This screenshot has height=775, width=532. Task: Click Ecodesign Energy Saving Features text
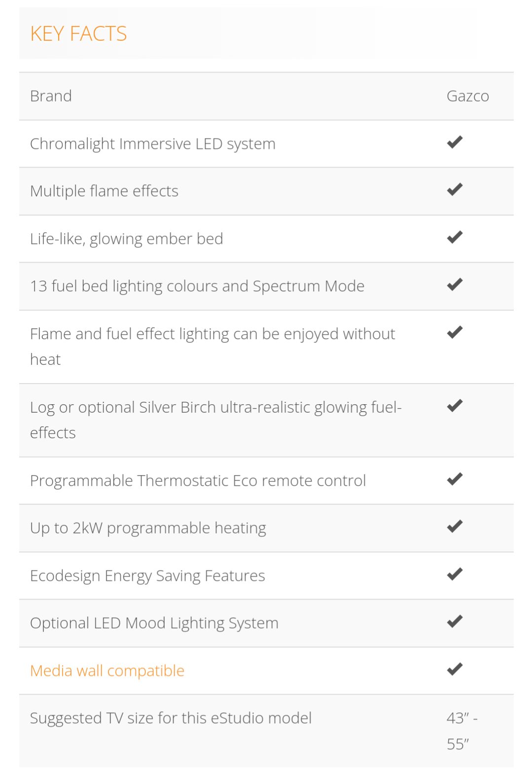(147, 576)
